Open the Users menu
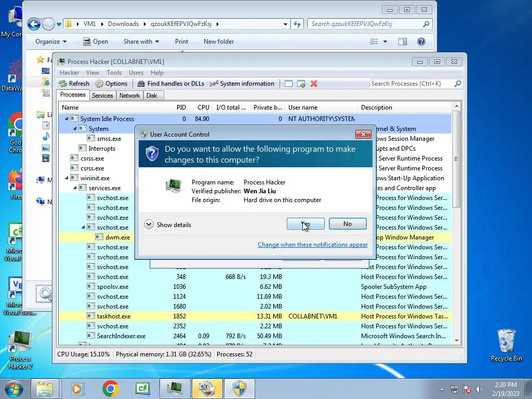 pos(136,73)
